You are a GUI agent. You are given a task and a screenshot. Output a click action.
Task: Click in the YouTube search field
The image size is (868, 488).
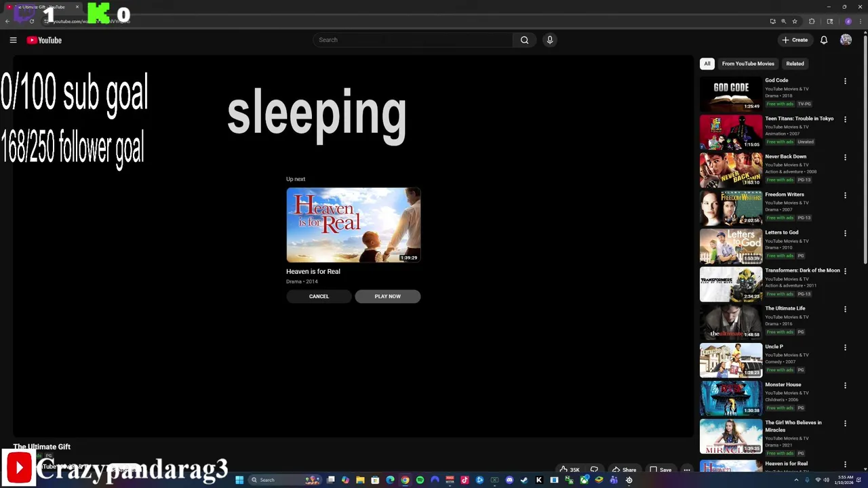414,40
